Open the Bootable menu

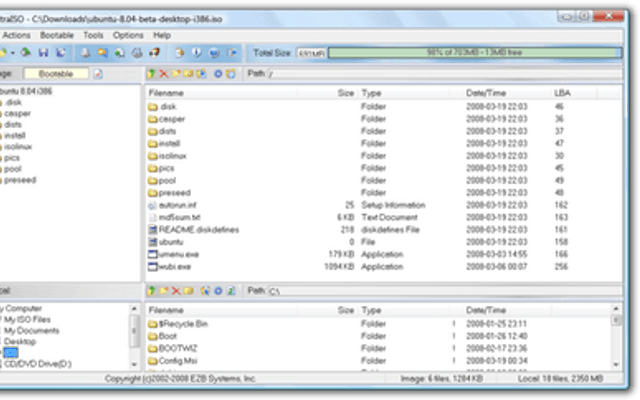pyautogui.click(x=57, y=35)
